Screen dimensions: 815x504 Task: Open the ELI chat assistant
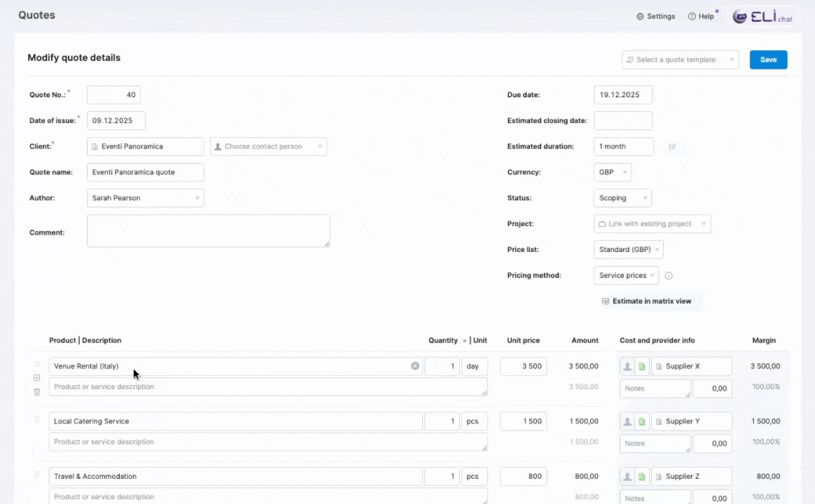(x=763, y=17)
